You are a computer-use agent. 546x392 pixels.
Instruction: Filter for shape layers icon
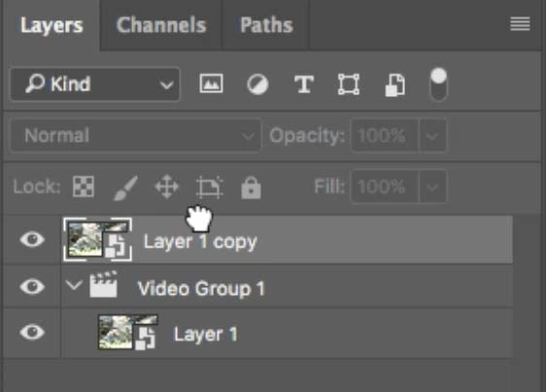pos(349,84)
